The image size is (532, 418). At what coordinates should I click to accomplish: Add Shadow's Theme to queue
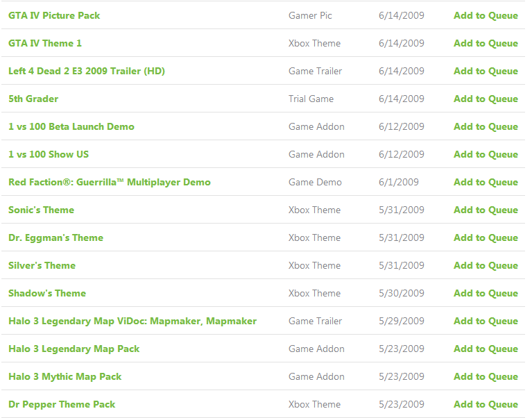tap(486, 294)
